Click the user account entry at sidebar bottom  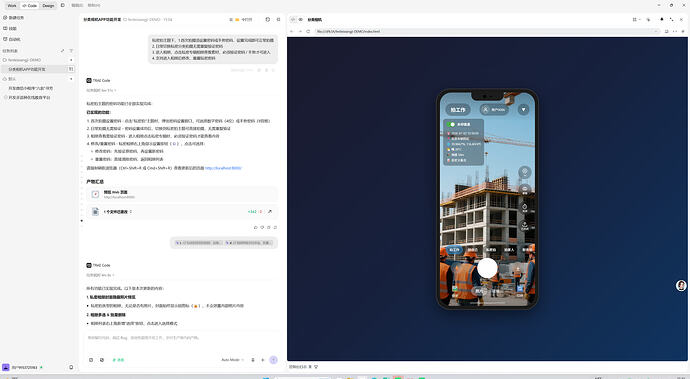pyautogui.click(x=23, y=367)
